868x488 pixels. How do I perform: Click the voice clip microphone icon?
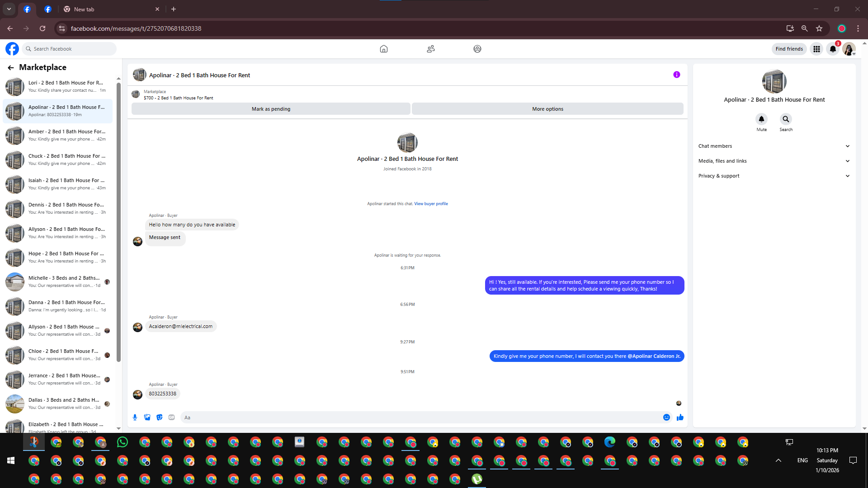(x=135, y=418)
